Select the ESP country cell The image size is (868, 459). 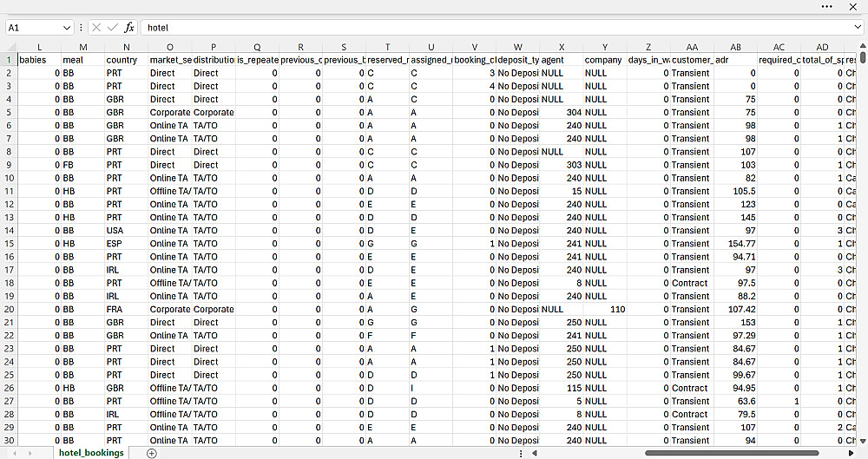(126, 244)
